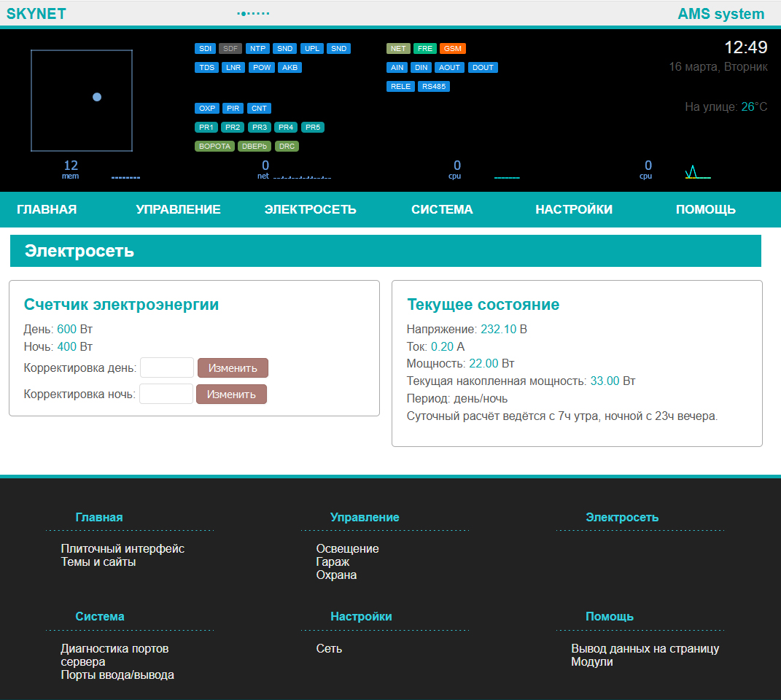This screenshot has height=700, width=781.
Task: Click the PR3 indicator badge
Action: [260, 127]
